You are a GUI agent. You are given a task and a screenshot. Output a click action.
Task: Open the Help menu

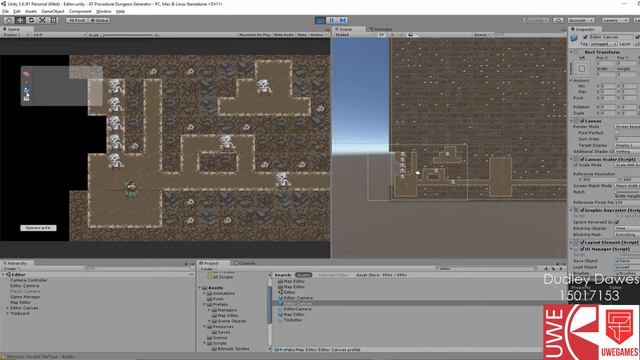tap(120, 11)
